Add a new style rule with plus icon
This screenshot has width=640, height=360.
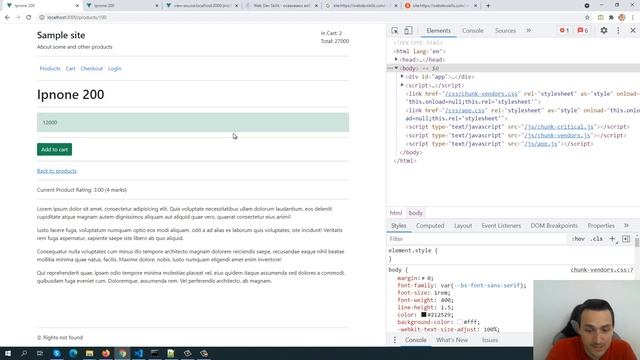tap(612, 239)
